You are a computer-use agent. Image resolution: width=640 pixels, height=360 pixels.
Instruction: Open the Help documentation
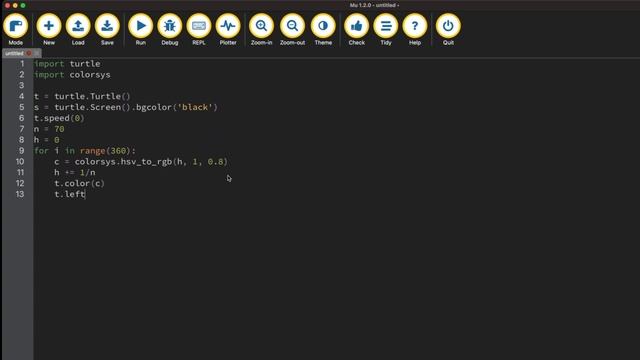[x=415, y=29]
